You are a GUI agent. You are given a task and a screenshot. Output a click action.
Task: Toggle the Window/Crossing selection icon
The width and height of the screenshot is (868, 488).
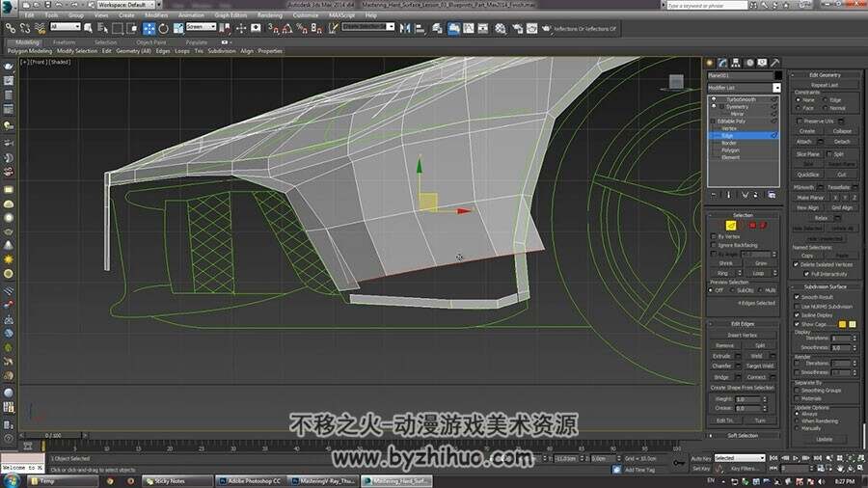132,28
